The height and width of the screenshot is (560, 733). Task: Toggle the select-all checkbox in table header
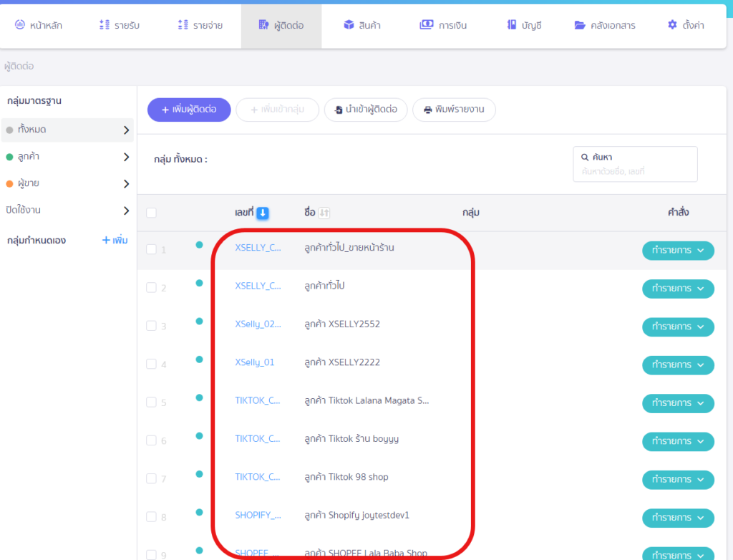(x=151, y=213)
